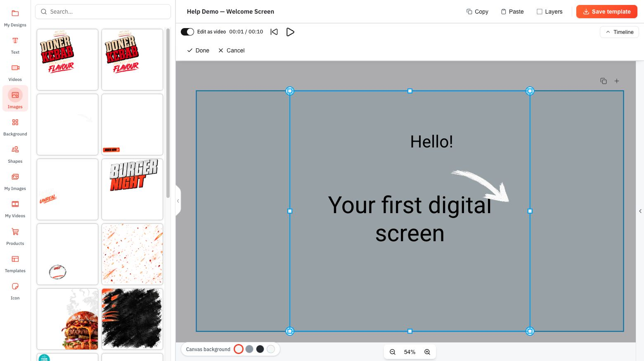Click top-left corner selection handle
The width and height of the screenshot is (644, 361).
tap(290, 91)
